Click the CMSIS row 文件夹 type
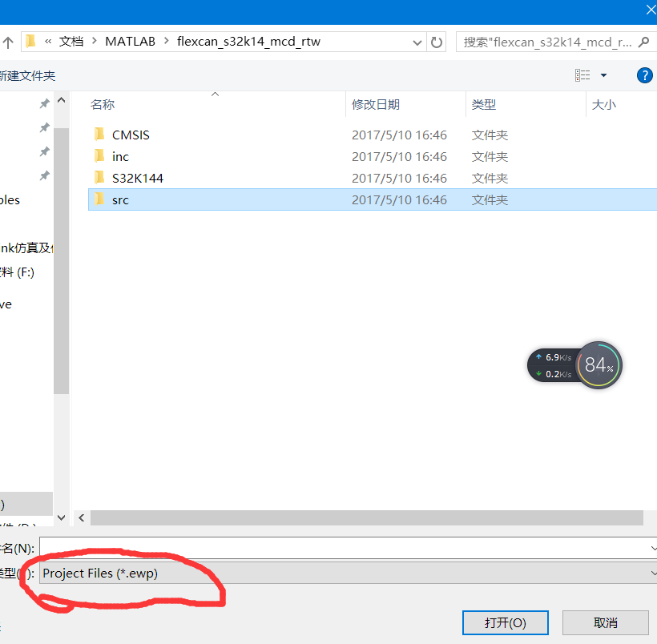 tap(490, 135)
